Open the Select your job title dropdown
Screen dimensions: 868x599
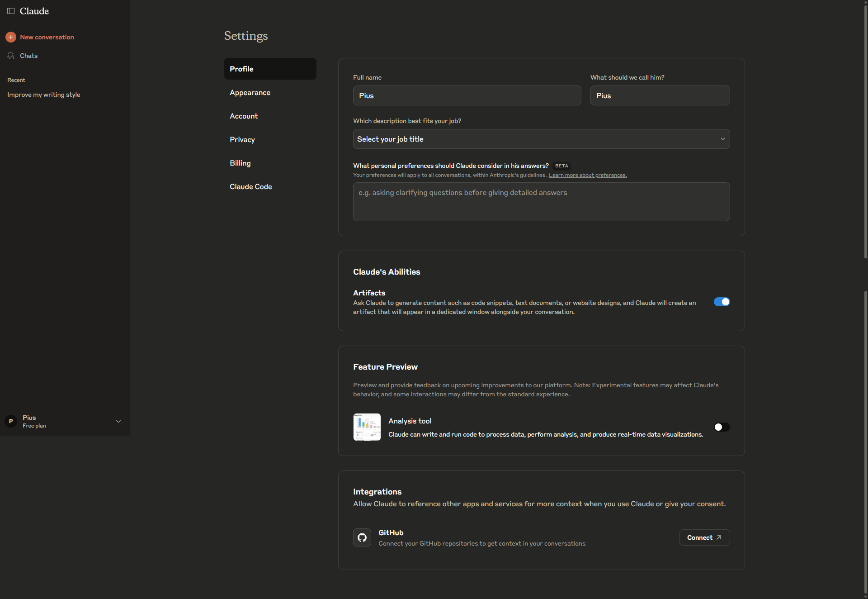click(541, 139)
